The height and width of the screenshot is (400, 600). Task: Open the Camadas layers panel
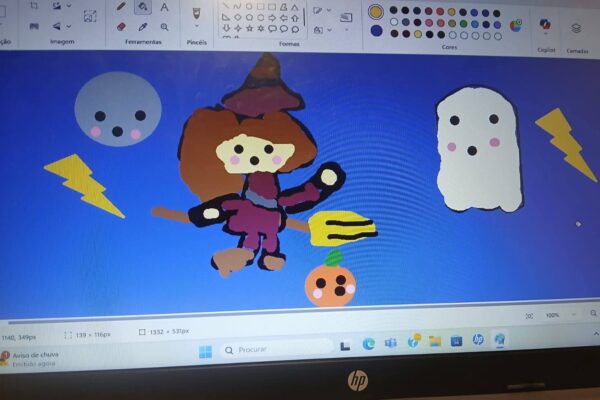577,28
